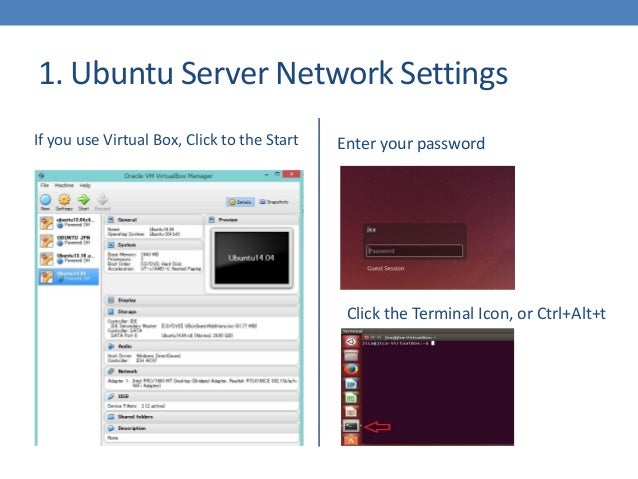Open the Machine menu
638x479 pixels.
click(64, 185)
